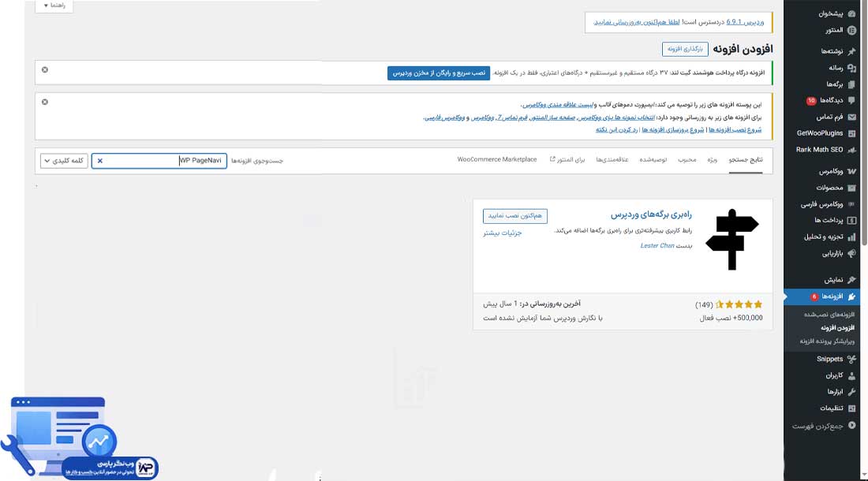
Task: Click لطفا هم‌اکنون به‌روزرسانی نمایید link
Action: (x=637, y=22)
